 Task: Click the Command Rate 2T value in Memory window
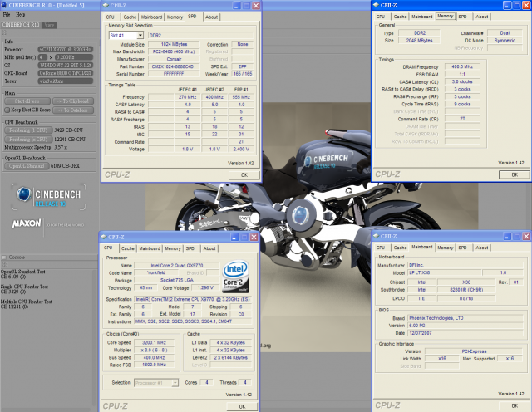point(462,119)
